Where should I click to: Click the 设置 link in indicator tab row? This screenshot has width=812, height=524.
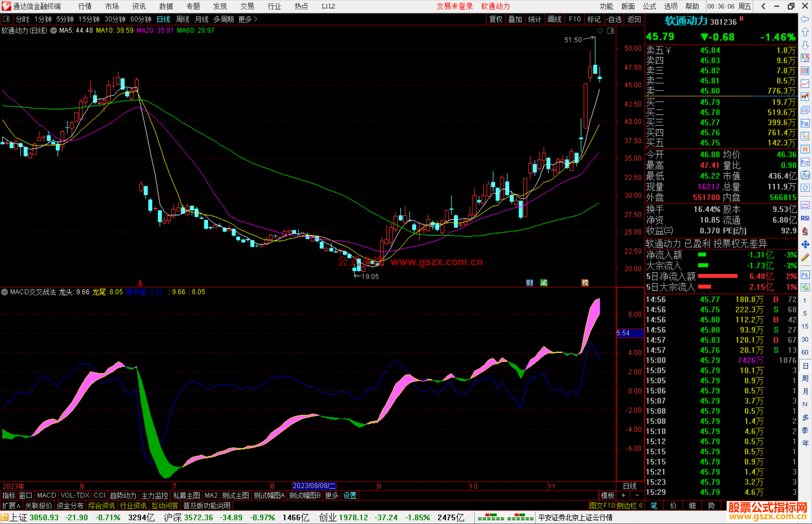coord(350,495)
